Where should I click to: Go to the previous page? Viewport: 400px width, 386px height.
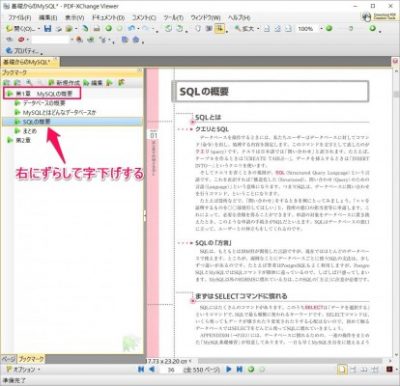pyautogui.click(x=152, y=369)
